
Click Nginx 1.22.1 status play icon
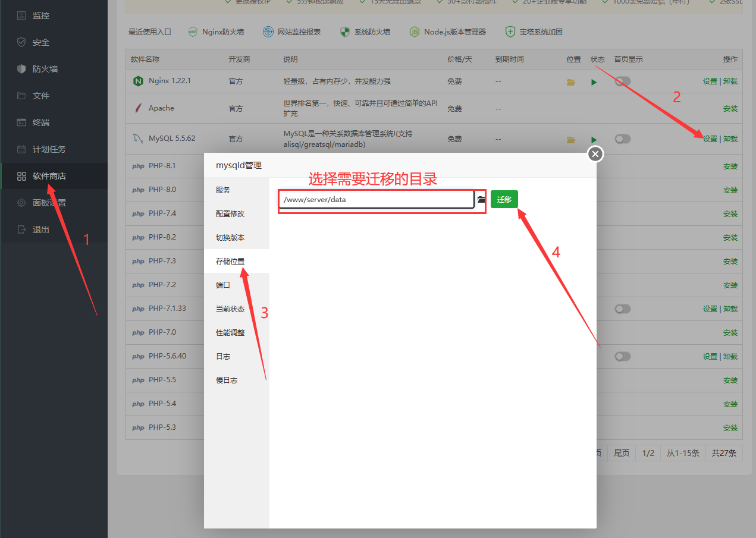(594, 82)
